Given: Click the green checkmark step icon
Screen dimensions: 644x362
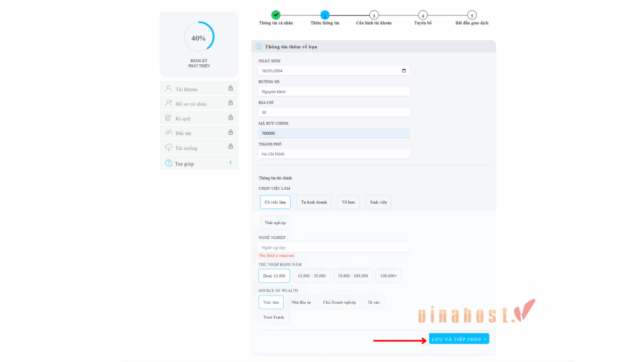Looking at the screenshot, I should (276, 15).
